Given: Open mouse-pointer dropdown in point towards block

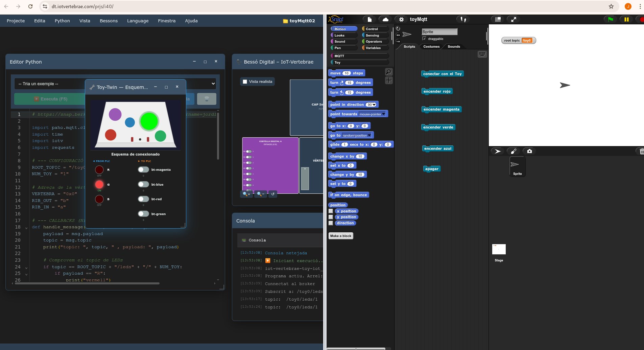Looking at the screenshot, I should coord(383,114).
